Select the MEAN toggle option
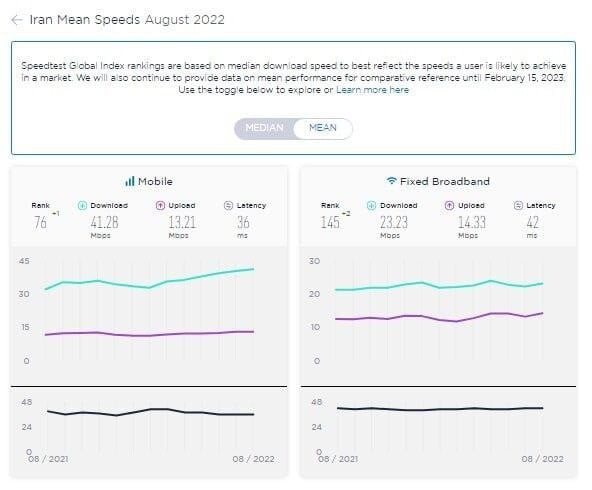Image resolution: width=592 pixels, height=490 pixels. [x=323, y=128]
